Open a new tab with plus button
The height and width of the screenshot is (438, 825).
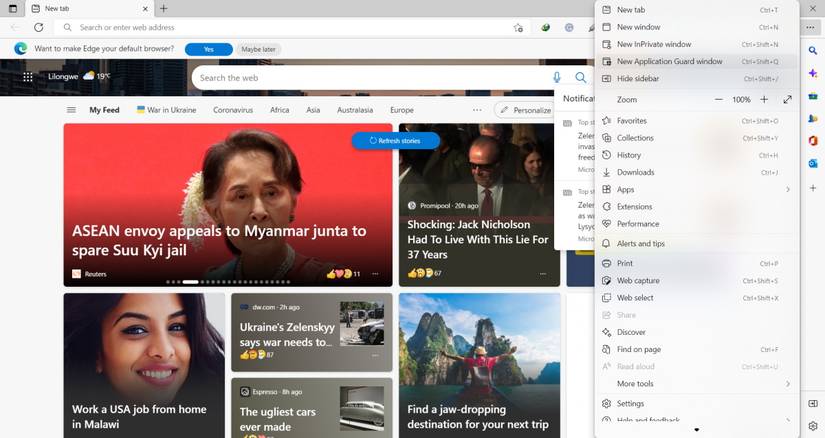pos(164,8)
